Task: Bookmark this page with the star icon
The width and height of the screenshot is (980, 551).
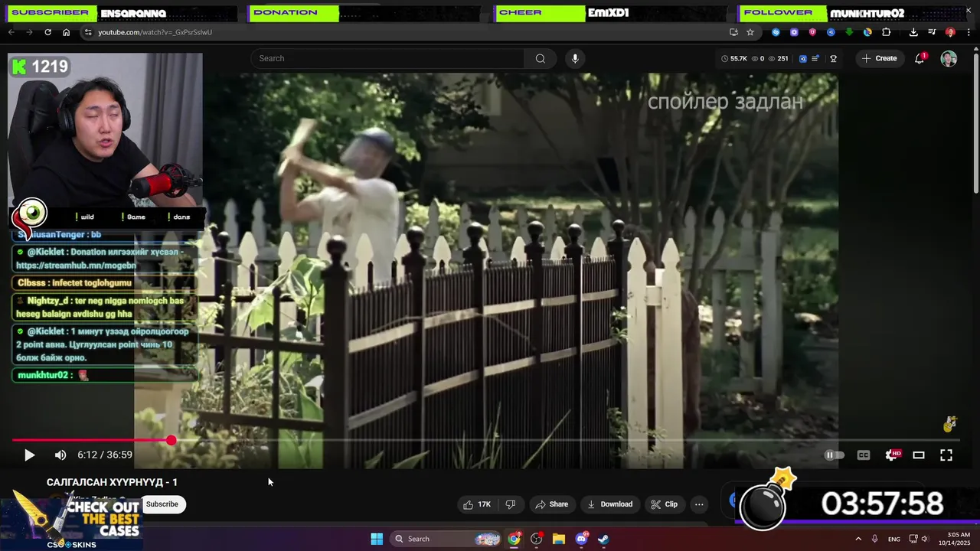Action: [750, 32]
